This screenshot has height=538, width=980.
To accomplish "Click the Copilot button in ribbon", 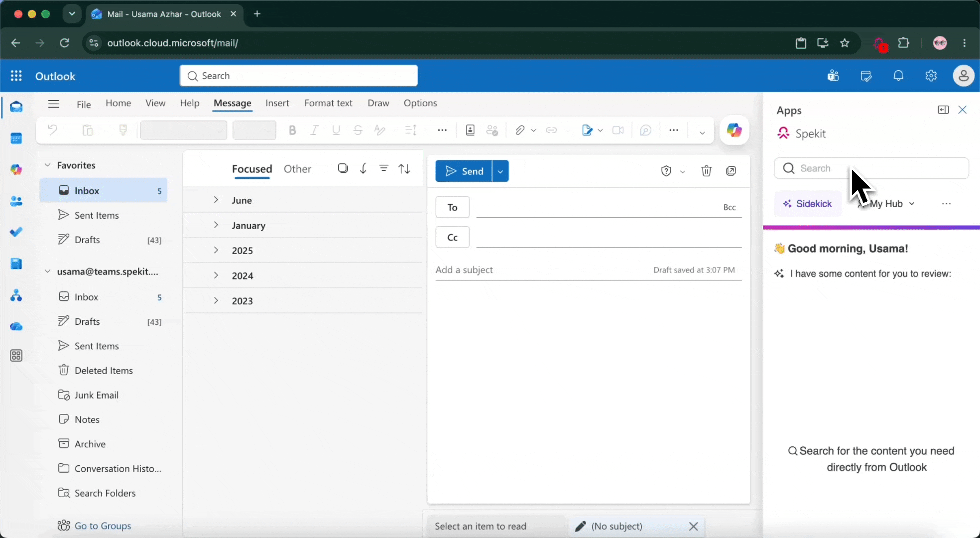I will tap(734, 130).
